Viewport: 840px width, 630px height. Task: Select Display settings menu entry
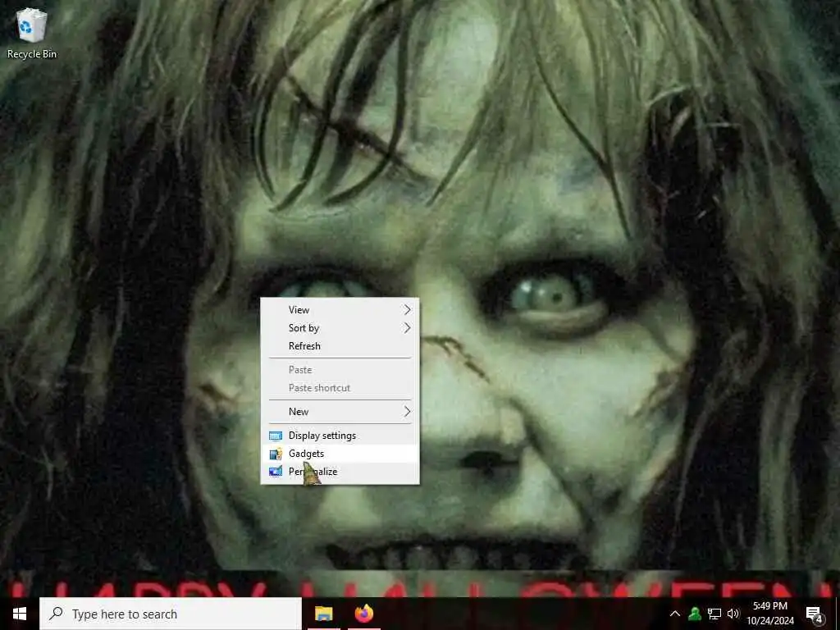tap(340, 436)
